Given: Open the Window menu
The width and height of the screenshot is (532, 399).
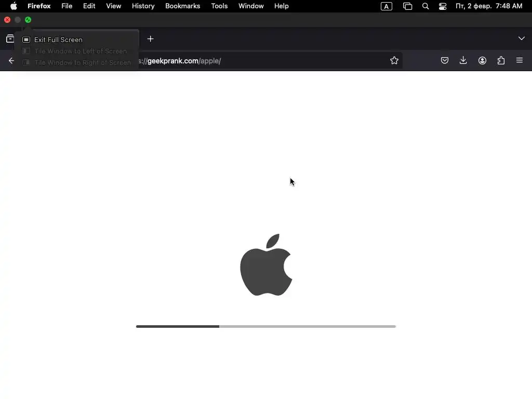Looking at the screenshot, I should point(251,6).
